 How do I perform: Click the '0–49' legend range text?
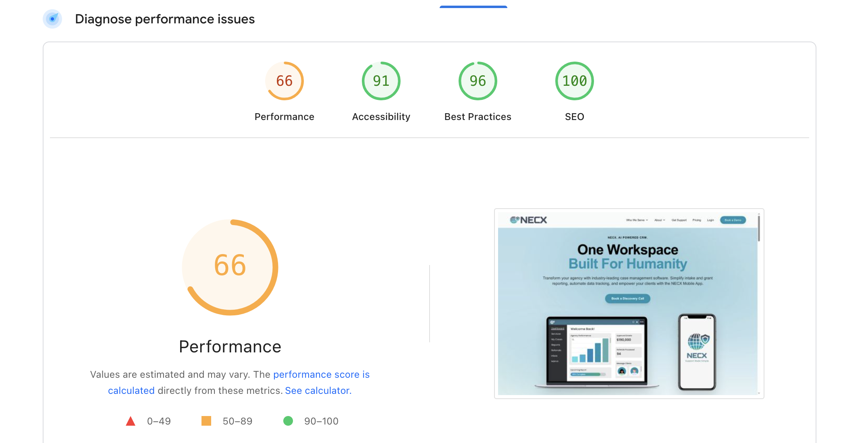click(x=159, y=421)
